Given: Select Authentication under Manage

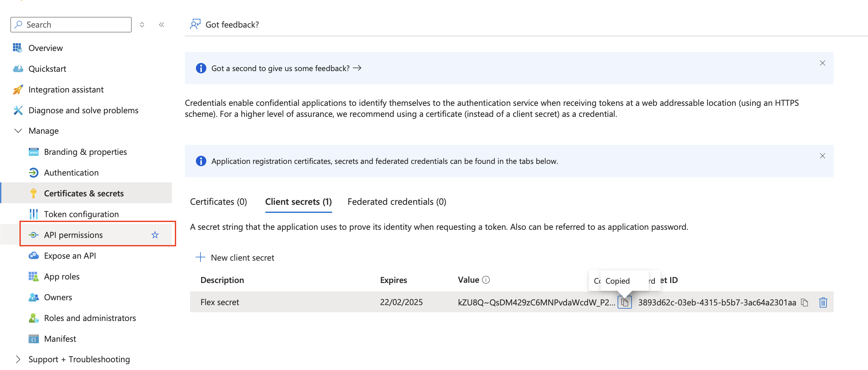Looking at the screenshot, I should click(x=71, y=172).
